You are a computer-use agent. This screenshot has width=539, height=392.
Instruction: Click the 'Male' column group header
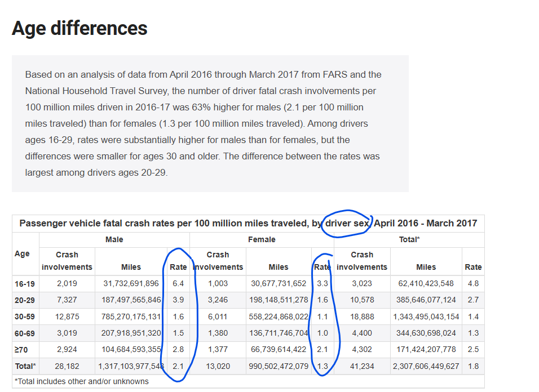coord(114,239)
